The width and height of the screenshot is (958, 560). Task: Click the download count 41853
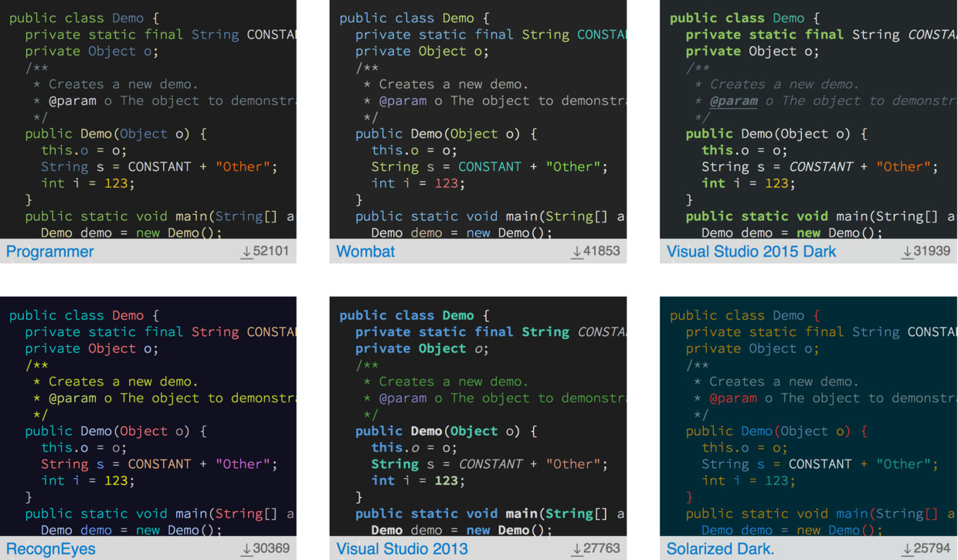[602, 251]
